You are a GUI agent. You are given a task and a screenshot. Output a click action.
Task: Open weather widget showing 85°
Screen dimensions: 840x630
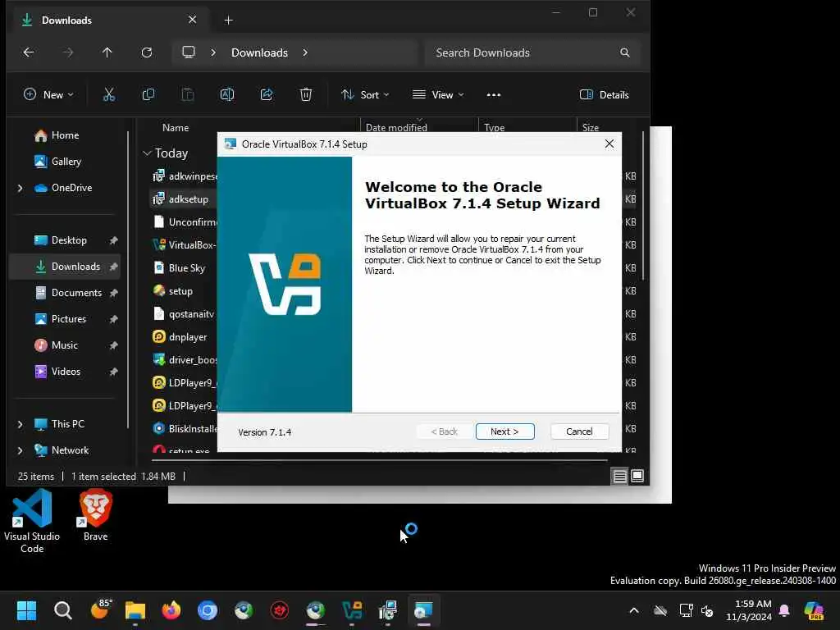click(x=100, y=609)
